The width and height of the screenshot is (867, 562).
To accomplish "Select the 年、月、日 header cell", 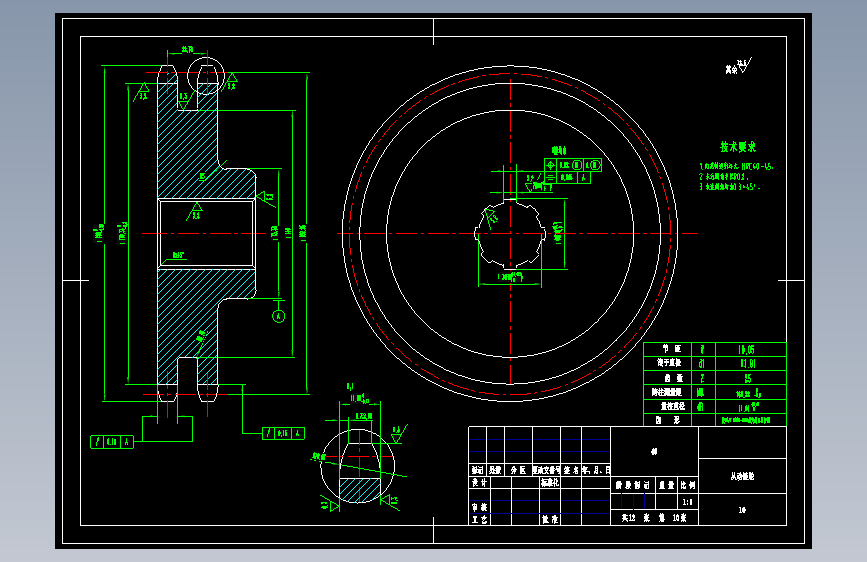I will (596, 470).
